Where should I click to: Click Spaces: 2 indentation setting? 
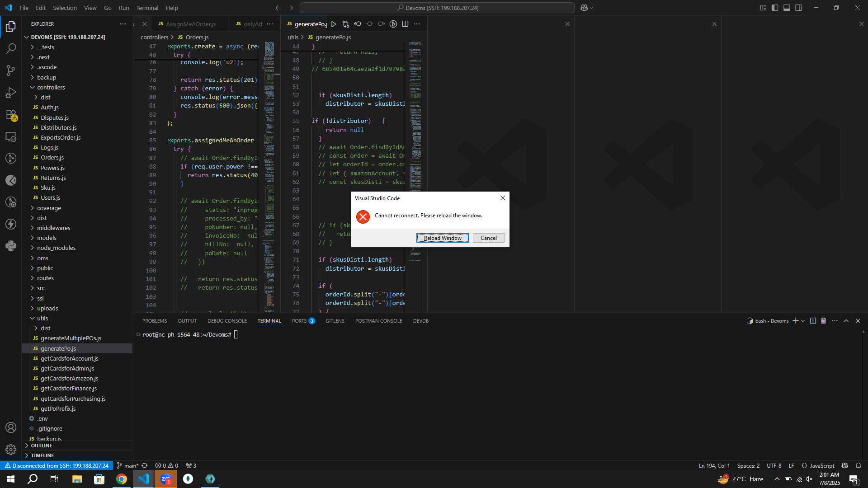748,466
